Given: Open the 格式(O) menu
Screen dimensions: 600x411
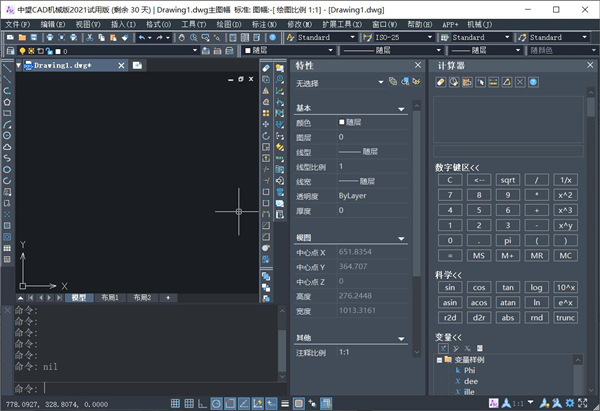Looking at the screenshot, I should [158, 23].
